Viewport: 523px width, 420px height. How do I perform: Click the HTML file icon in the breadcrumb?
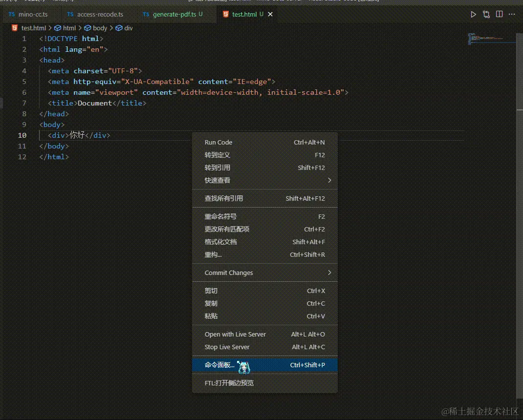(x=14, y=28)
